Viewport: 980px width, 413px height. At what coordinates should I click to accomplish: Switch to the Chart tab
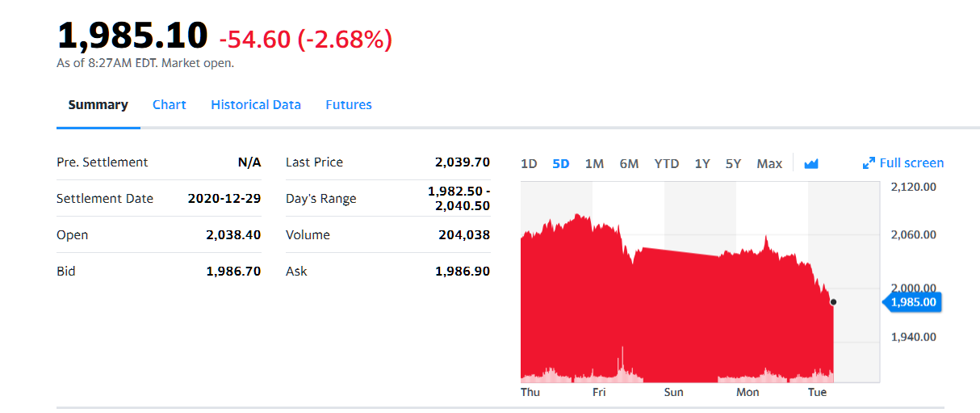(x=169, y=105)
